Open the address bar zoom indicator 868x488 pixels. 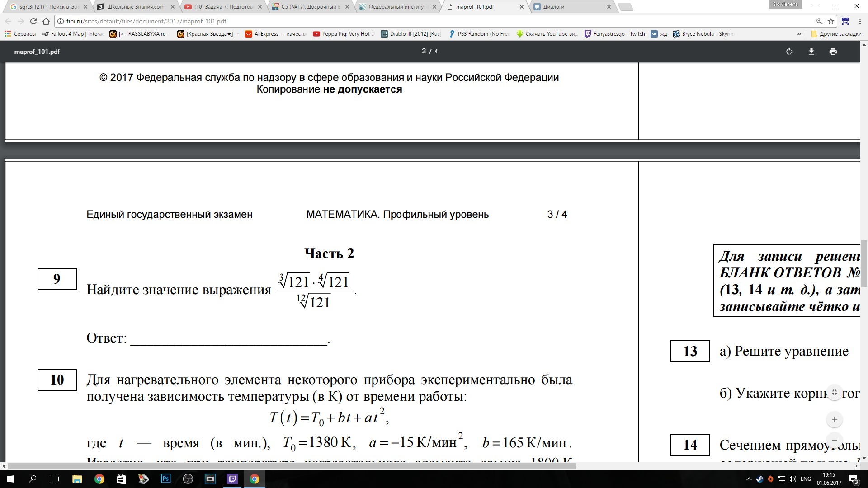[x=819, y=21]
